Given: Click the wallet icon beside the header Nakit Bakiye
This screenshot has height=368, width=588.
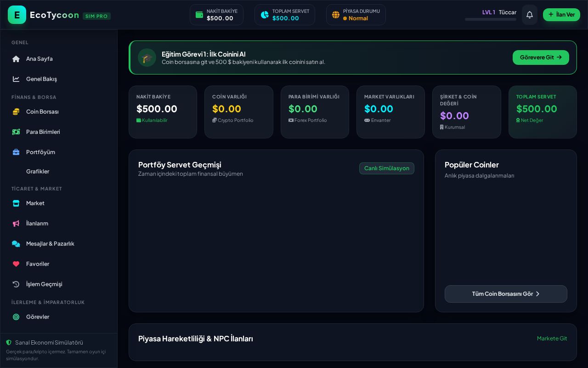Looking at the screenshot, I should click(x=199, y=15).
